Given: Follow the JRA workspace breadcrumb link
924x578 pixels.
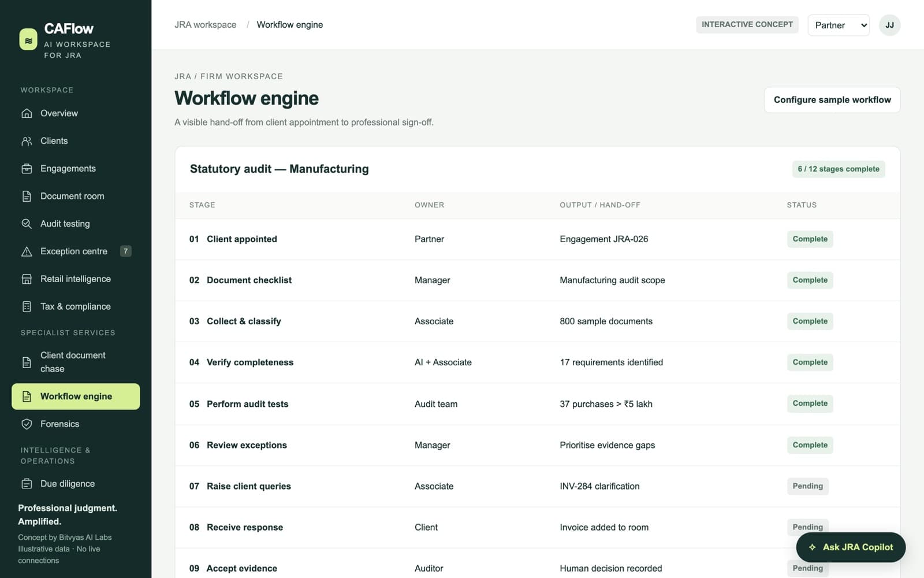Looking at the screenshot, I should click(x=206, y=25).
